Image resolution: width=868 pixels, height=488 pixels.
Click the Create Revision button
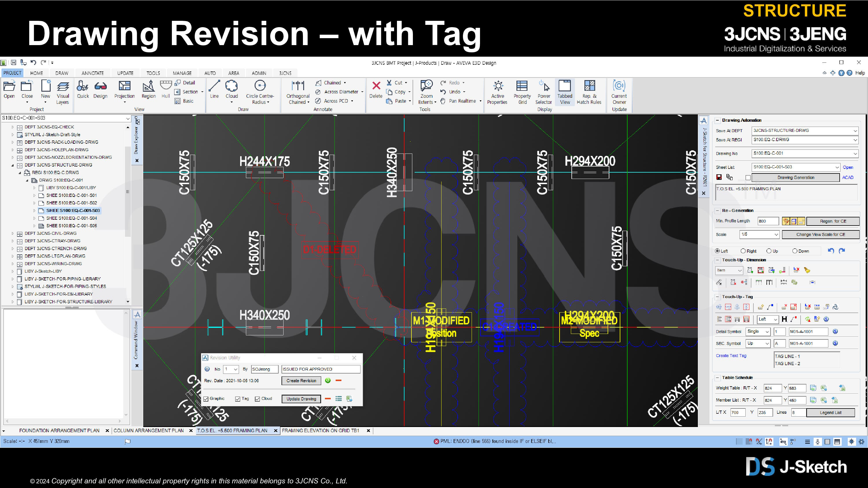coord(301,380)
